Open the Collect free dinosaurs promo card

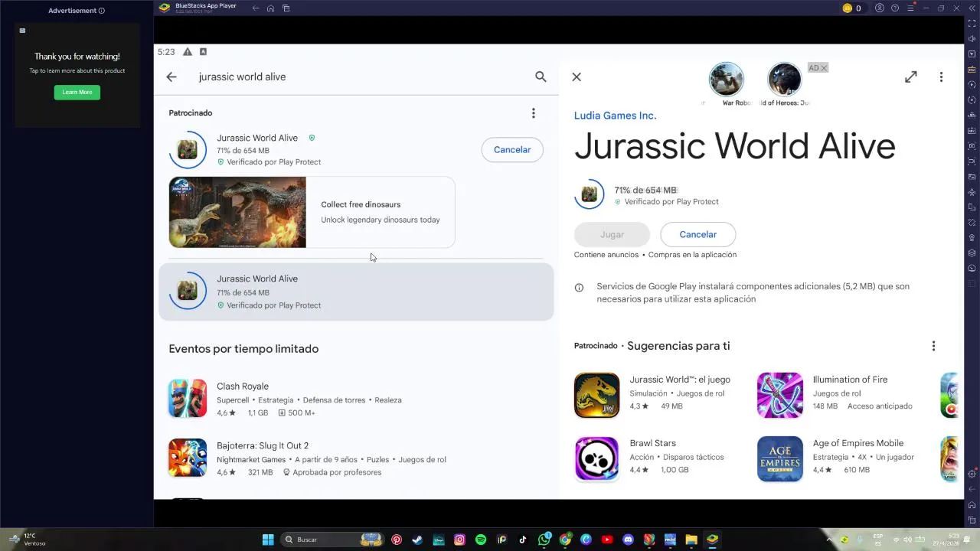coord(312,212)
